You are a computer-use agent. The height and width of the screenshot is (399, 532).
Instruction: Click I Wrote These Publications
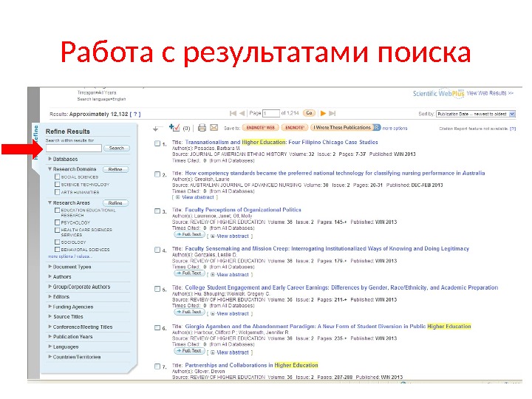(x=342, y=128)
